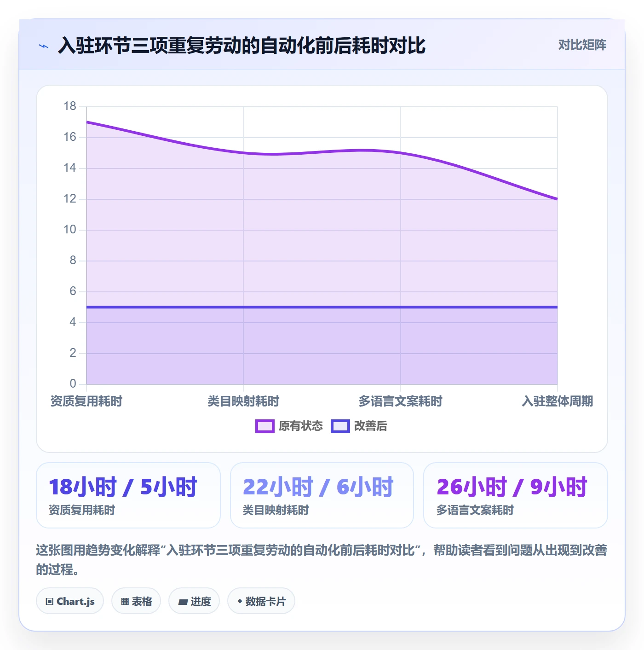This screenshot has width=644, height=650.
Task: Click the 改善后 legend text
Action: 371,426
